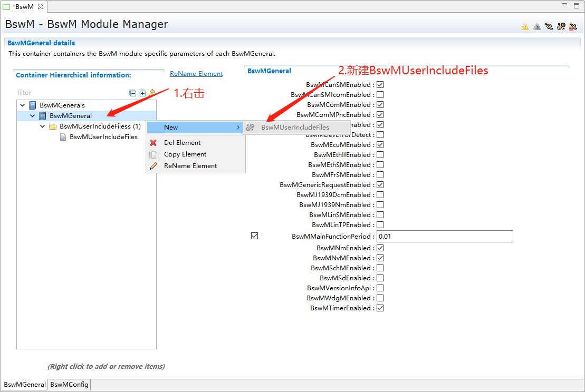Click the yellow warning triangle icon

point(525,26)
